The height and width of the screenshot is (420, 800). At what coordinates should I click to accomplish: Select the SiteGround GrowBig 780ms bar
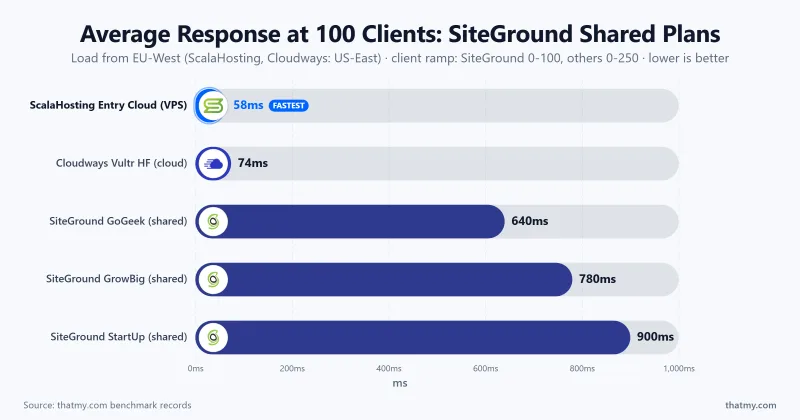coord(384,279)
